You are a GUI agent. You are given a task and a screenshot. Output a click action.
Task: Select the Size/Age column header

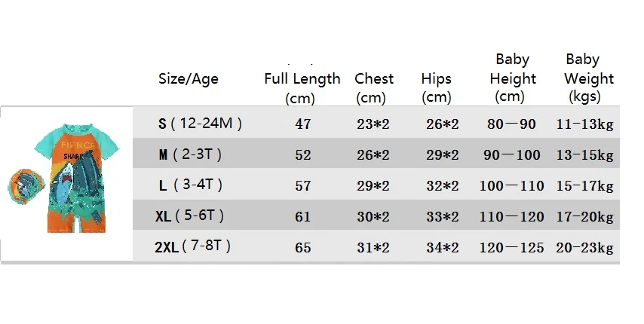[189, 79]
